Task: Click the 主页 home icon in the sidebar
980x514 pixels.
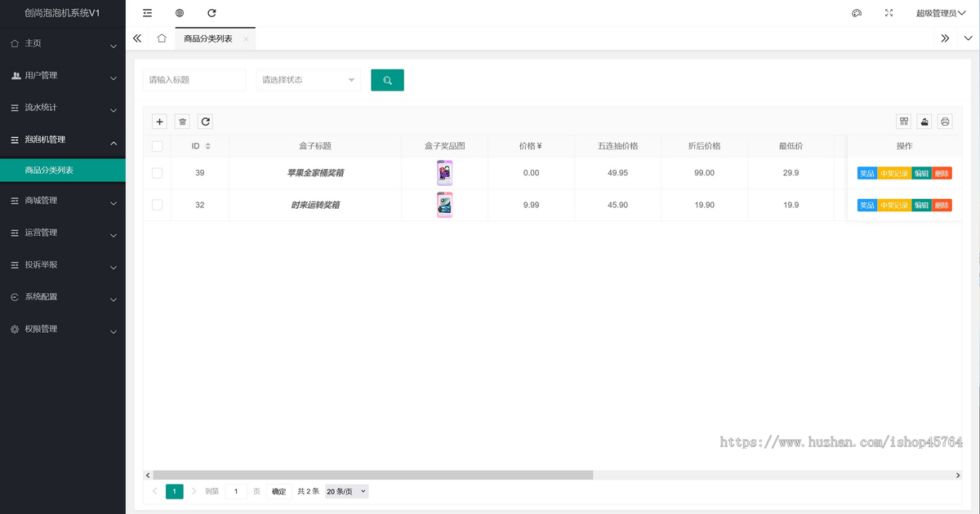Action: tap(16, 43)
